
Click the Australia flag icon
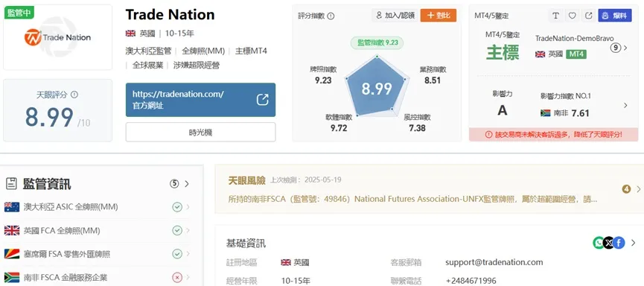[12, 207]
